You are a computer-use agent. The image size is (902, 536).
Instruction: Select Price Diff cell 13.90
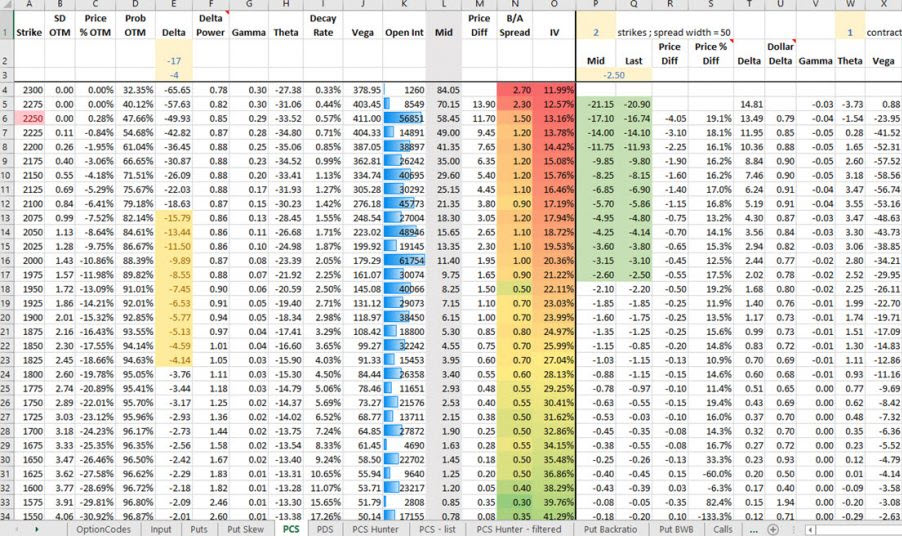[x=479, y=104]
